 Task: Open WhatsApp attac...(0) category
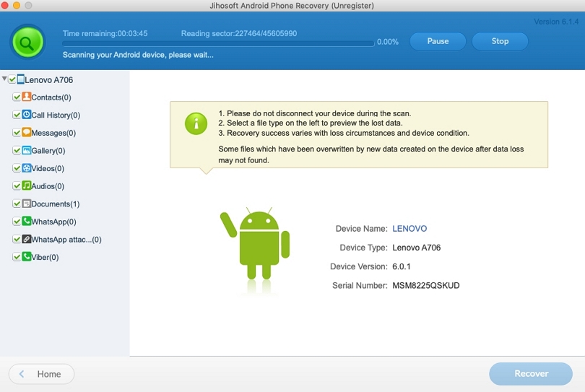click(x=66, y=240)
